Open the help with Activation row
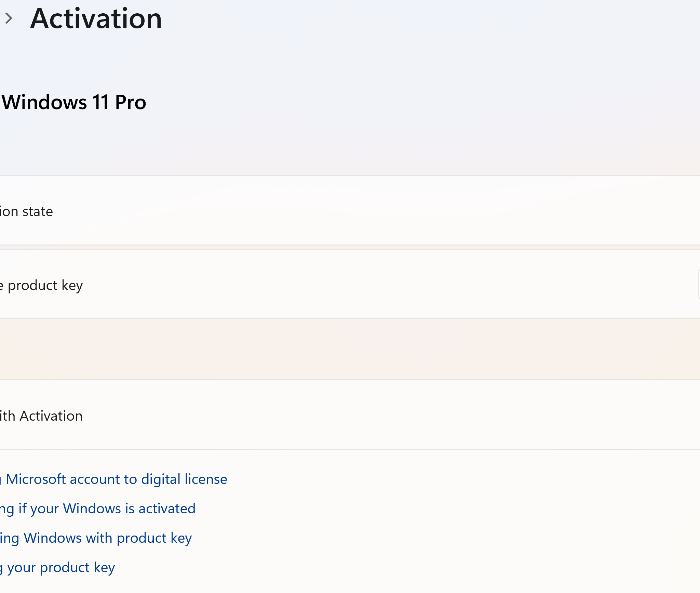Image resolution: width=700 pixels, height=593 pixels. (350, 415)
